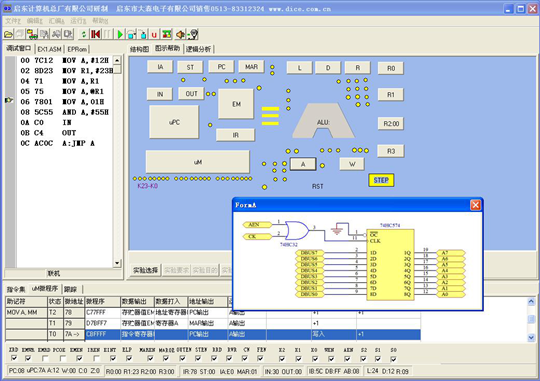Image resolution: width=540 pixels, height=381 pixels.
Task: Click the green refresh arrows icon
Action: tap(83, 34)
